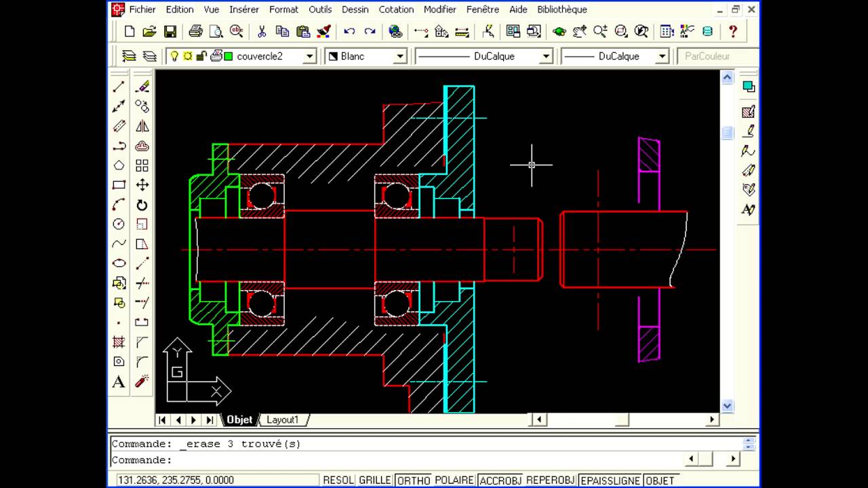Toggle OBJET model space button
868x488 pixels.
(660, 480)
